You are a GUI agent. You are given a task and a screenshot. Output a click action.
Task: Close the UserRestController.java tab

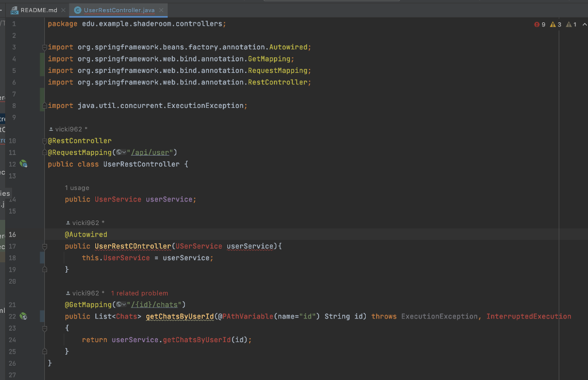pos(161,10)
